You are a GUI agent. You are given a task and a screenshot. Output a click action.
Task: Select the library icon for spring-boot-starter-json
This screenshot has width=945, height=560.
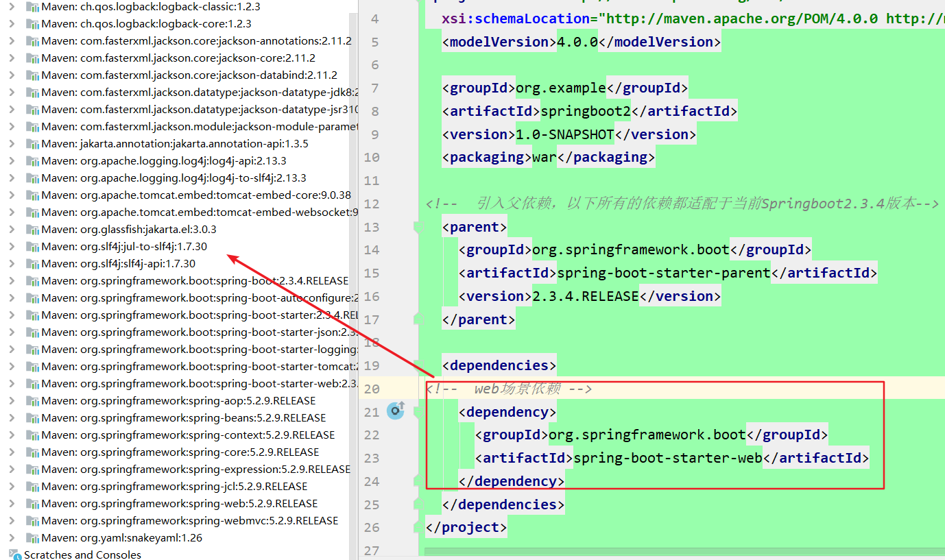[x=32, y=332]
